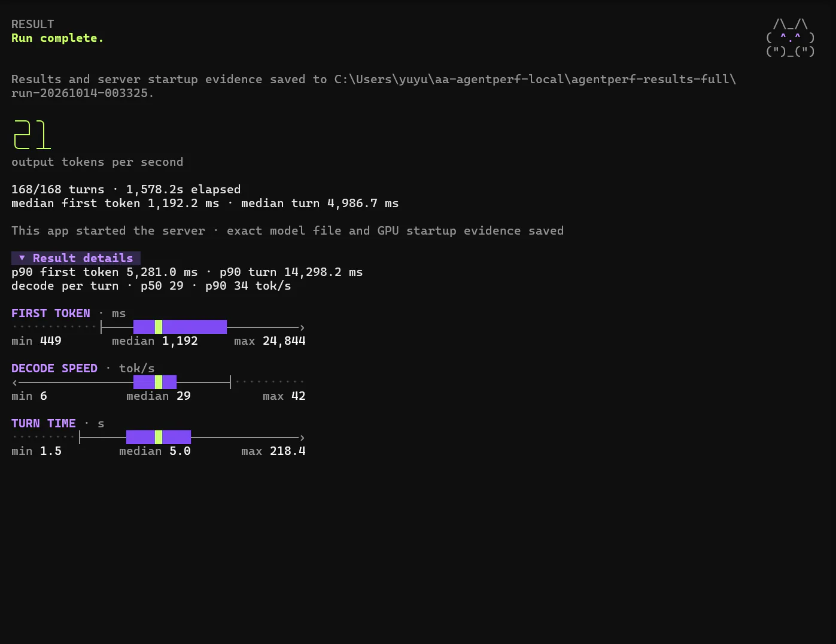Select the run-20261014-003325 folder name

point(80,93)
